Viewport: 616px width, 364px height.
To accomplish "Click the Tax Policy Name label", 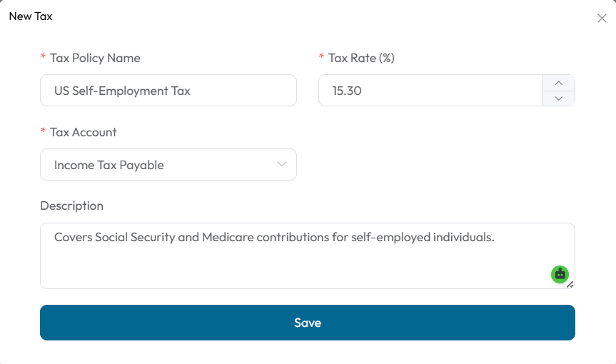I will pyautogui.click(x=95, y=58).
